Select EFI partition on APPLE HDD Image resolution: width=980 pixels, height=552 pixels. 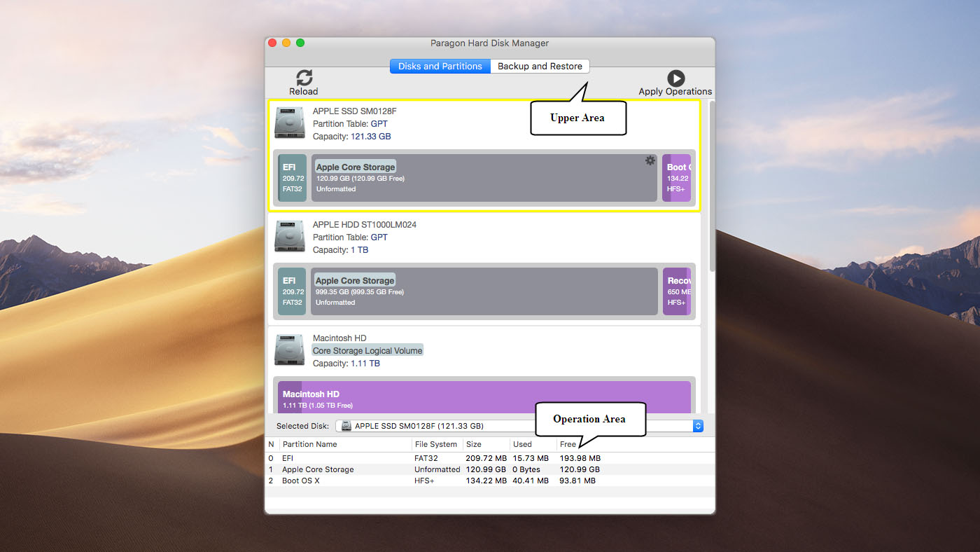point(293,291)
